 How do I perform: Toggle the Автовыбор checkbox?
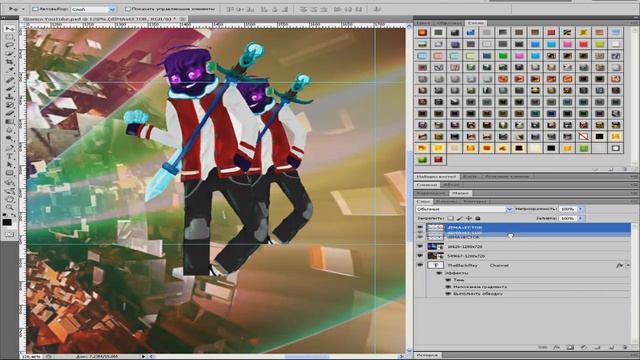pyautogui.click(x=35, y=9)
